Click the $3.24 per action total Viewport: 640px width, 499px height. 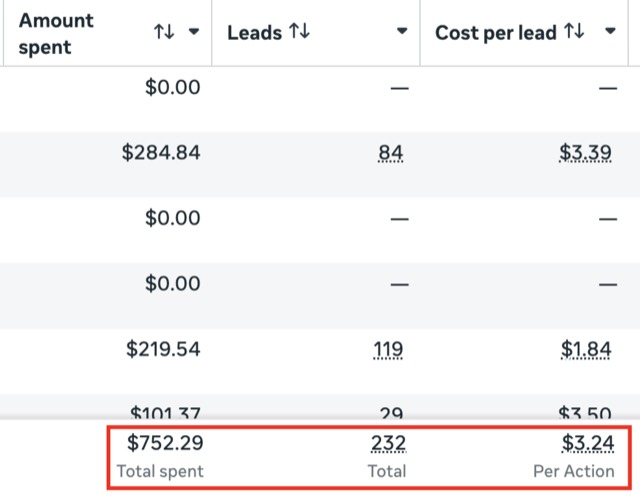pyautogui.click(x=588, y=443)
